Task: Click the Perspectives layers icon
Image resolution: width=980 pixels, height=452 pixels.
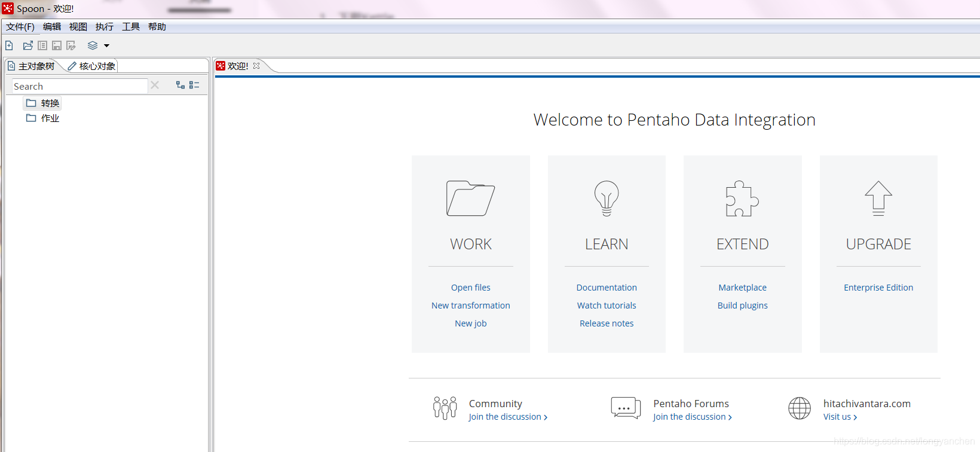Action: [x=93, y=45]
